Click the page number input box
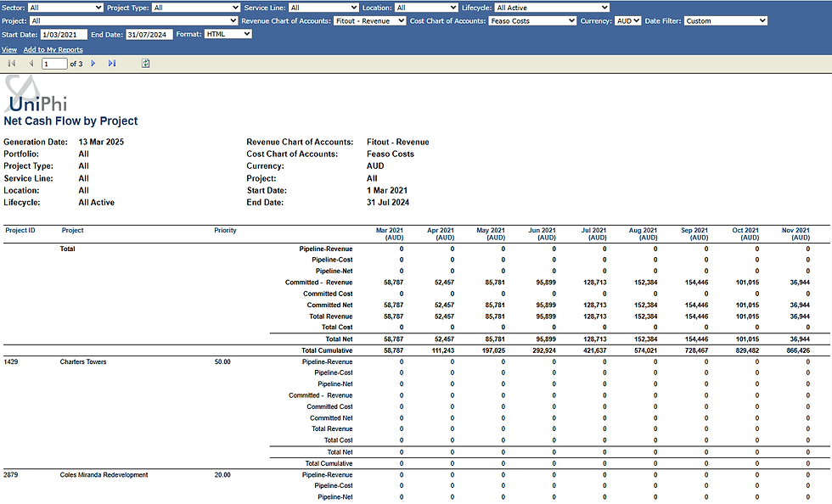Screen dimensions: 832x504 click(54, 64)
